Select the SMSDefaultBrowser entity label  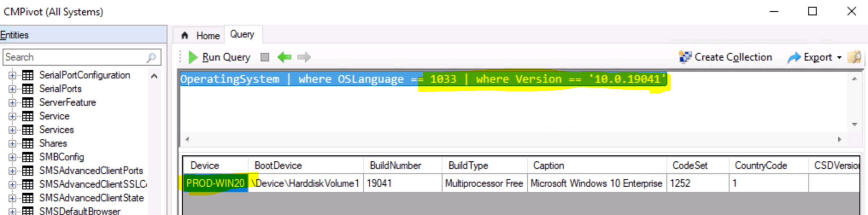(x=80, y=211)
